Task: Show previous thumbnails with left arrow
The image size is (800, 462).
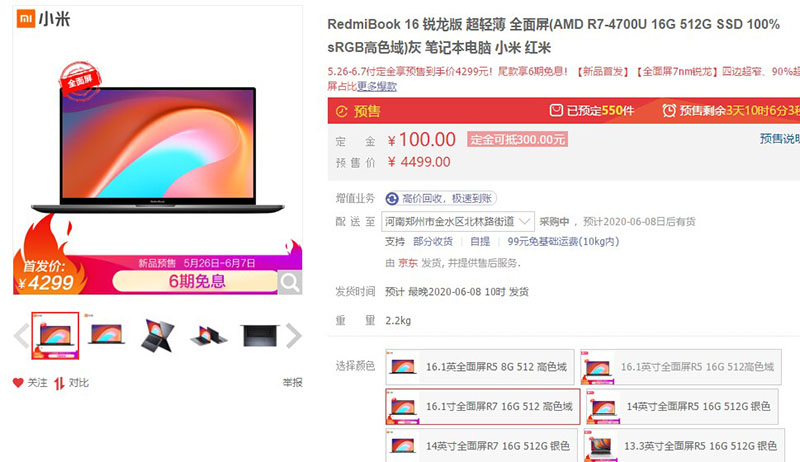Action: [21, 336]
